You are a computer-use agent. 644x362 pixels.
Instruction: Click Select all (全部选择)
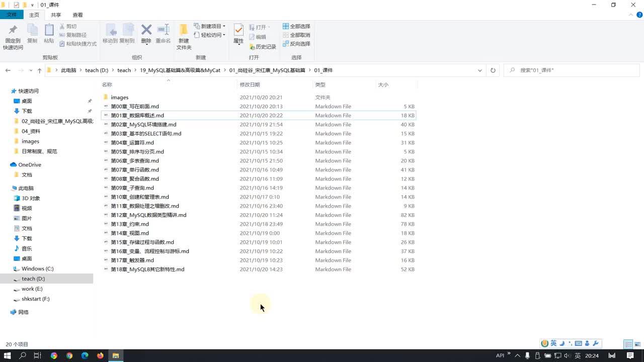coord(296,26)
